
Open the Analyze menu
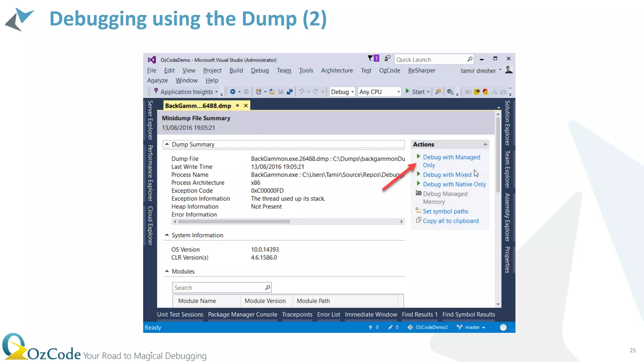[x=157, y=80]
